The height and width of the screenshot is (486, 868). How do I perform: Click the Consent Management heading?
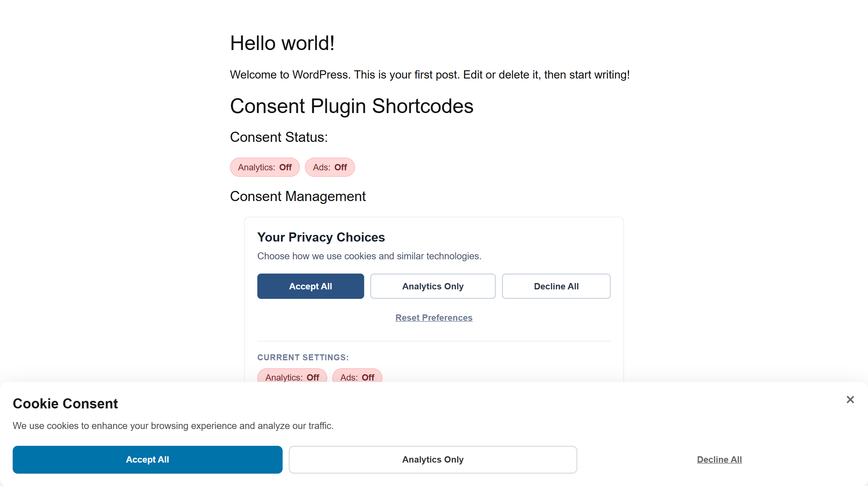pyautogui.click(x=298, y=196)
